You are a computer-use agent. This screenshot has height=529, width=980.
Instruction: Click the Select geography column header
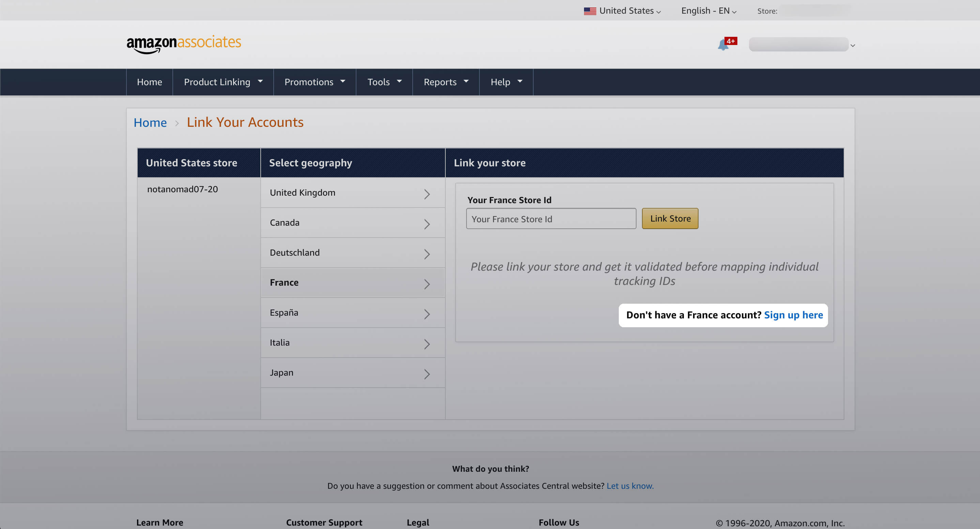tap(353, 163)
